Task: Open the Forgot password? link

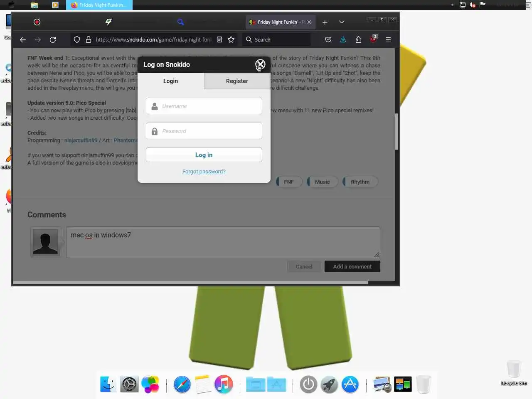Action: click(204, 171)
